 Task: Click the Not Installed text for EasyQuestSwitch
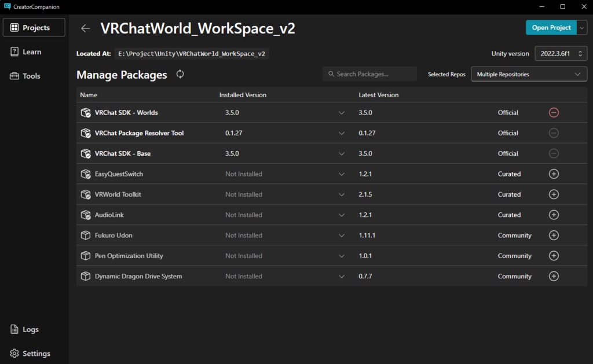244,174
